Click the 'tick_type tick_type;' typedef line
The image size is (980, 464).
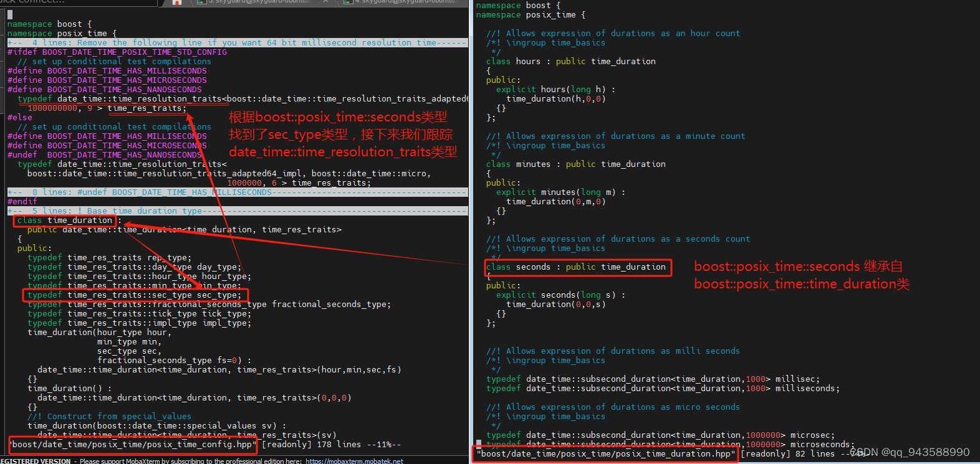pyautogui.click(x=140, y=313)
